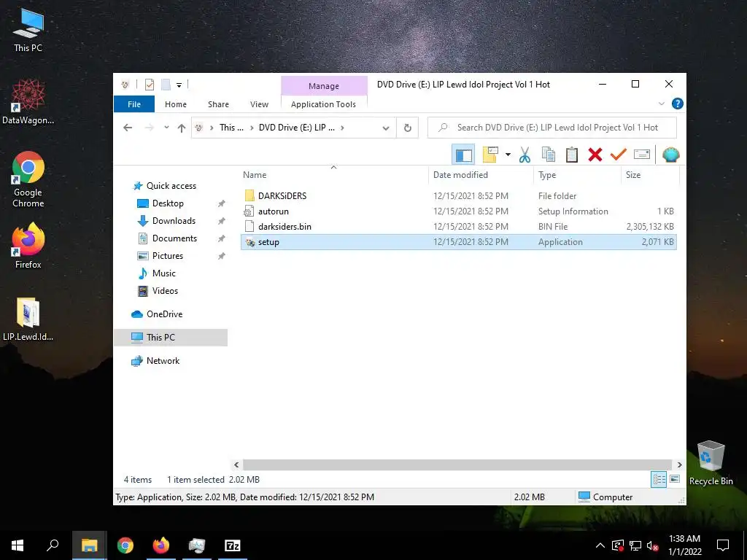This screenshot has height=560, width=747.
Task: Open the notification center icon
Action: pos(723,545)
